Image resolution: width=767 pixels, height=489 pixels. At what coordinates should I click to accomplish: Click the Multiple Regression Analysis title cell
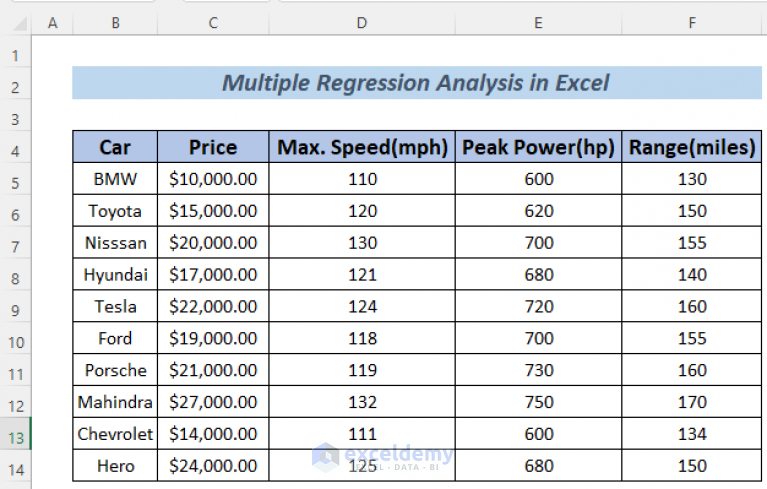point(417,83)
